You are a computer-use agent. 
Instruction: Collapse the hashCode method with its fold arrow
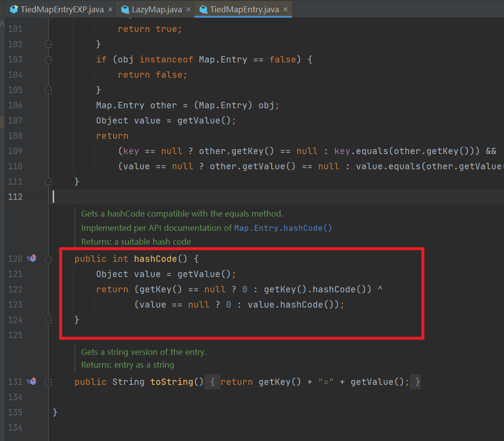48,258
